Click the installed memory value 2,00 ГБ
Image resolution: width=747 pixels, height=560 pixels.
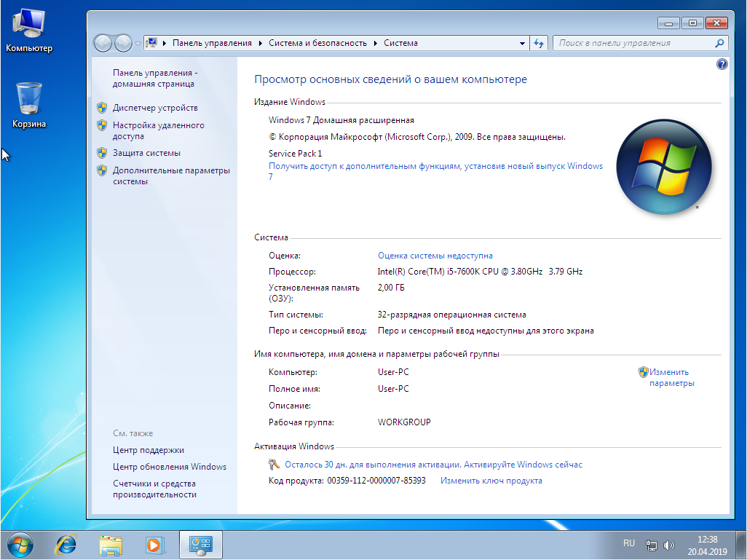tap(391, 288)
